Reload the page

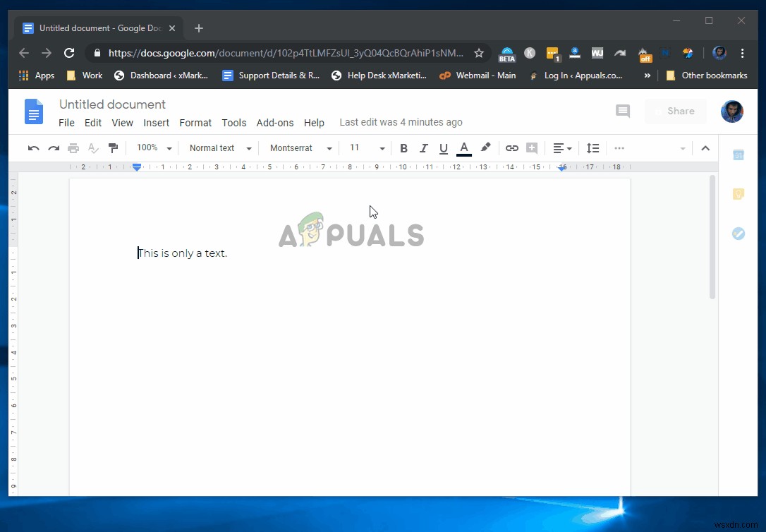click(69, 53)
